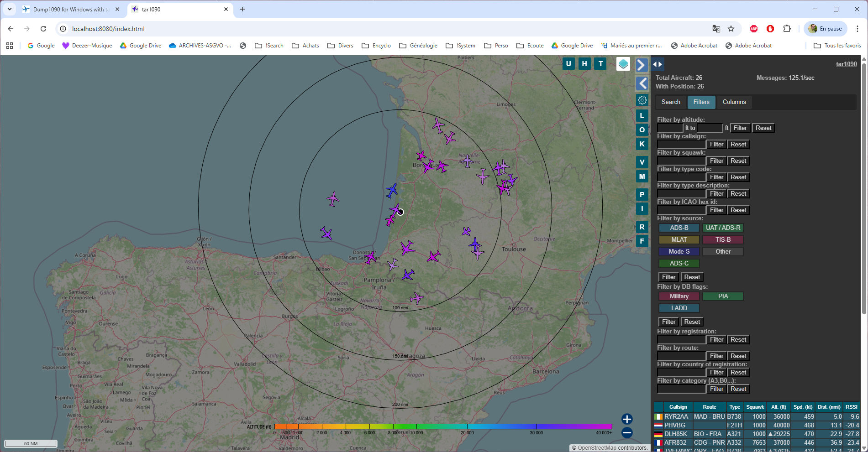The image size is (868, 452).
Task: Open the Chrome three-dot menu
Action: (x=858, y=29)
